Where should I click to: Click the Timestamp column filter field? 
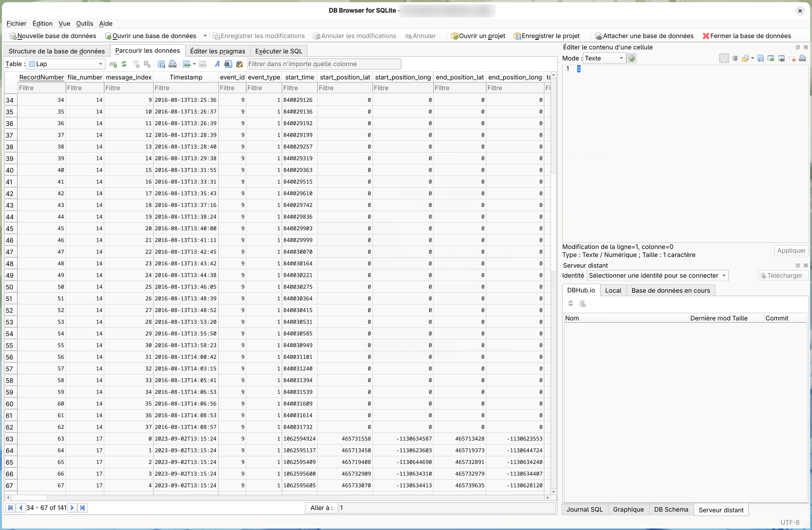pyautogui.click(x=186, y=88)
